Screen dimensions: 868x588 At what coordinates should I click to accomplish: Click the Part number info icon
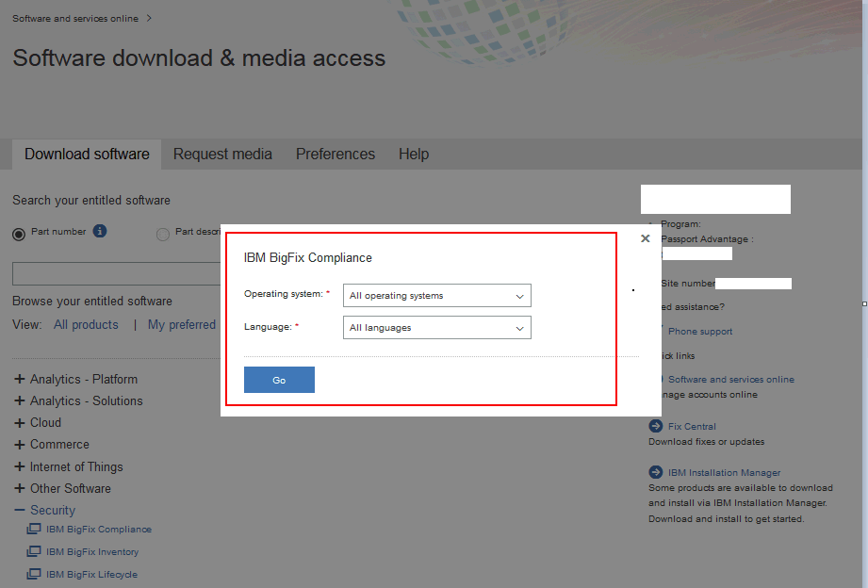(x=100, y=231)
